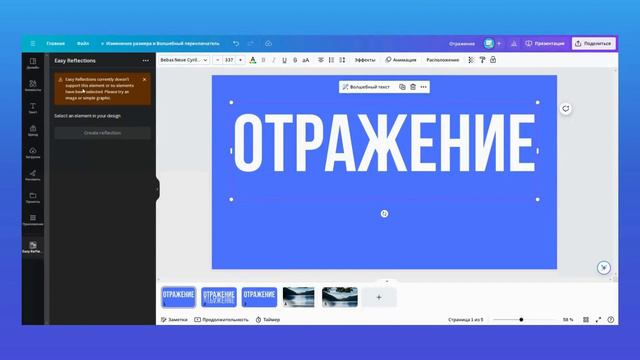The height and width of the screenshot is (360, 640).
Task: Open the Эффекты text effects
Action: [364, 60]
